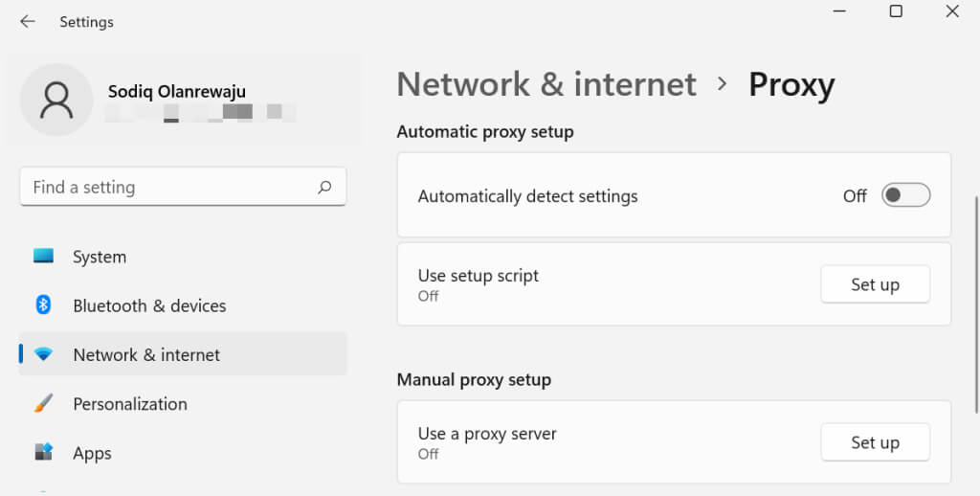The image size is (980, 496).
Task: Click the Network & internet Wi-Fi icon
Action: pos(43,354)
